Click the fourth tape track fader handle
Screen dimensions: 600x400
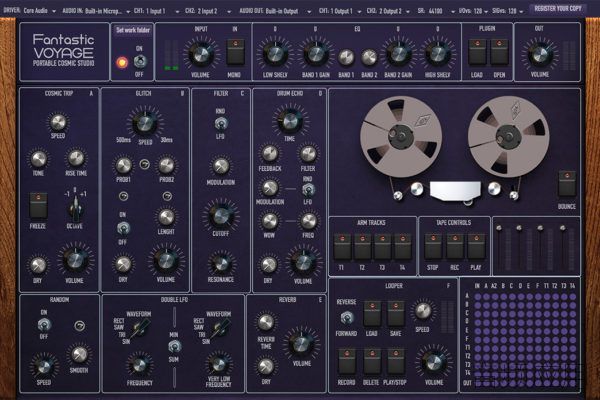[x=562, y=228]
